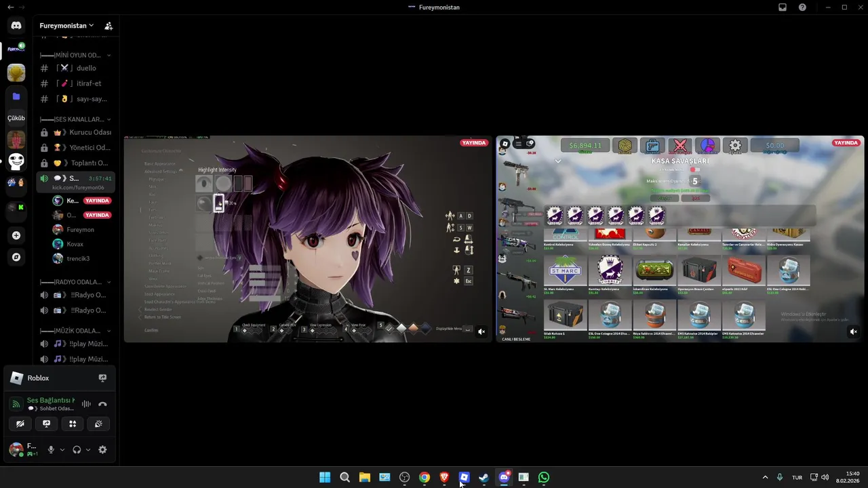Open the Fureymonistan server dropdown menu
This screenshot has width=868, height=488.
(x=66, y=26)
